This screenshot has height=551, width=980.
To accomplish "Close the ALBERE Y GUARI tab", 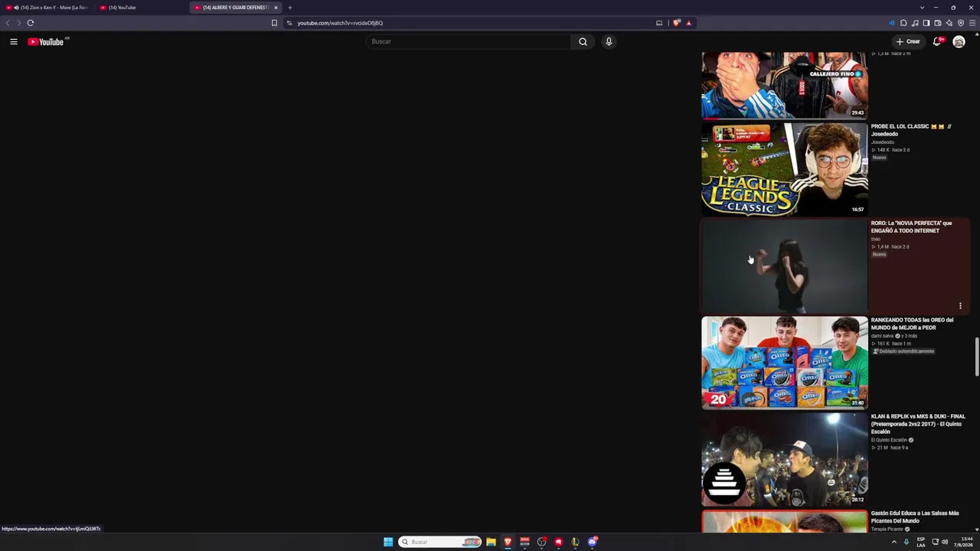I will coord(276,8).
